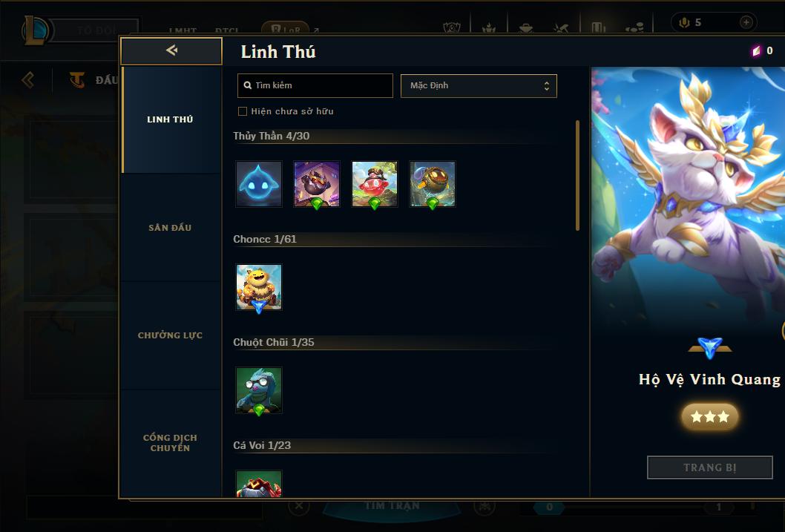Click the three-star rating badge
This screenshot has width=785, height=532.
(x=710, y=416)
